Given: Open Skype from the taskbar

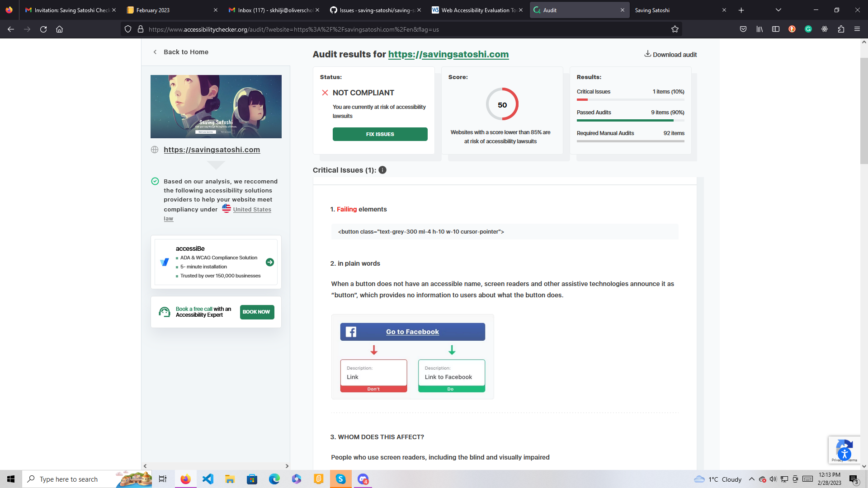Looking at the screenshot, I should [x=341, y=479].
